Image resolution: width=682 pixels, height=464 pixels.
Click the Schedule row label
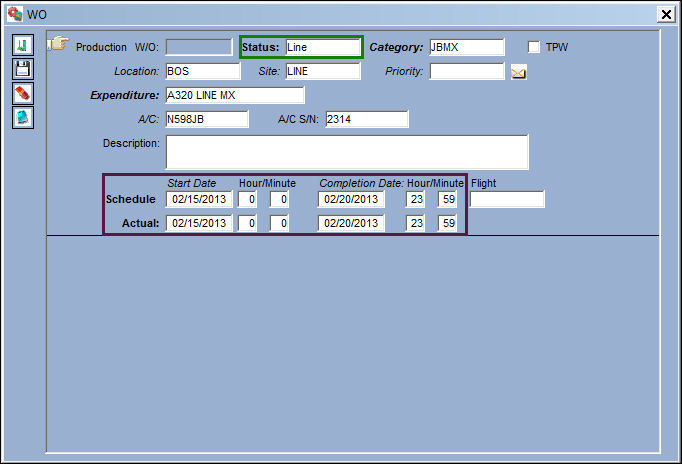(130, 199)
